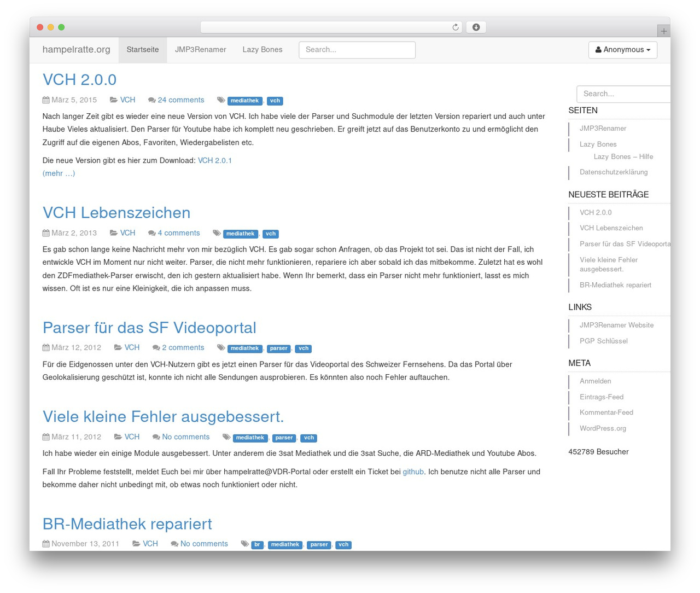Image resolution: width=700 pixels, height=593 pixels.
Task: Click the (mehr …) read-more link
Action: click(x=59, y=173)
